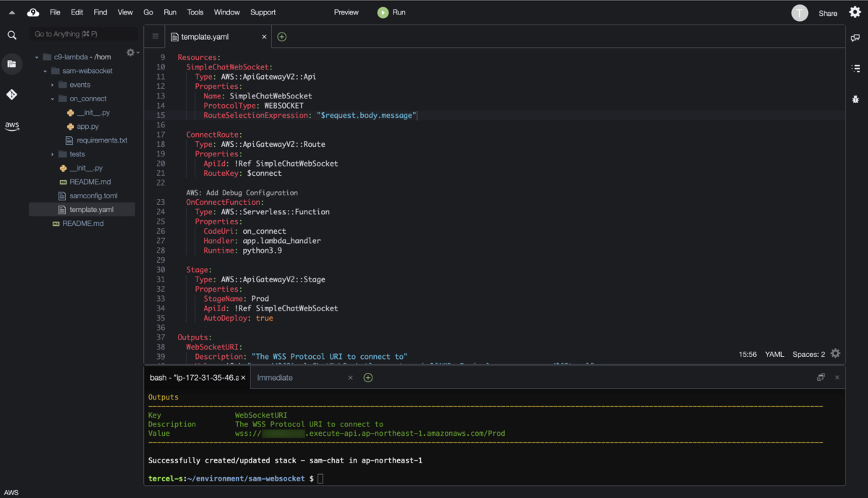This screenshot has height=498, width=868.
Task: Open editor pane tab list menu icon
Action: [155, 36]
